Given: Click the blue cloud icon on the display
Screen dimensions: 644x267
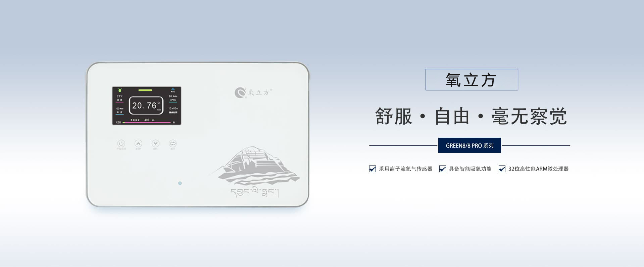Looking at the screenshot, I should click(173, 89).
